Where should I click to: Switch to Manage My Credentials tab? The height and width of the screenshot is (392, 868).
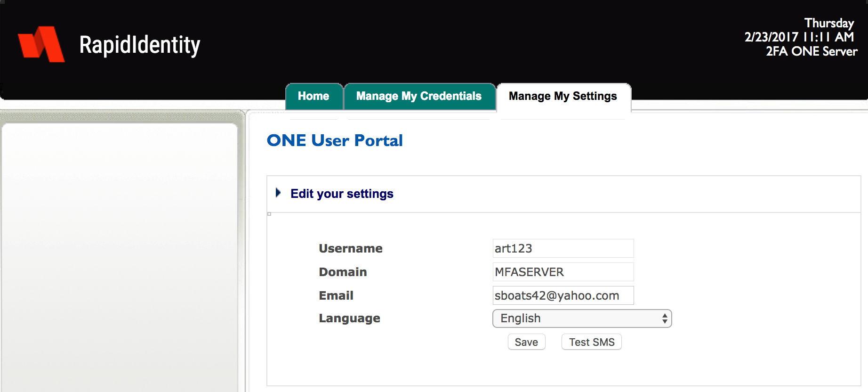[419, 97]
